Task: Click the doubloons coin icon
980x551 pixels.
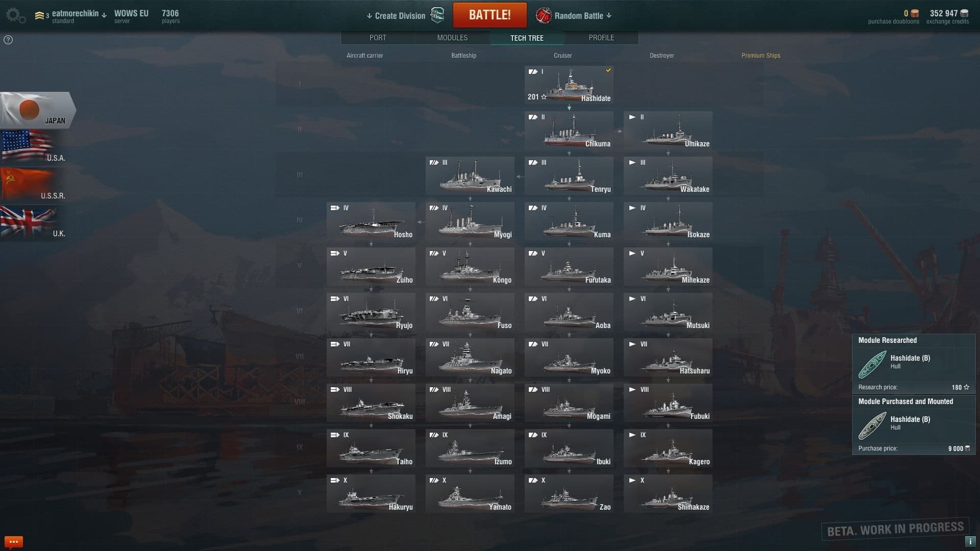Action: (915, 14)
